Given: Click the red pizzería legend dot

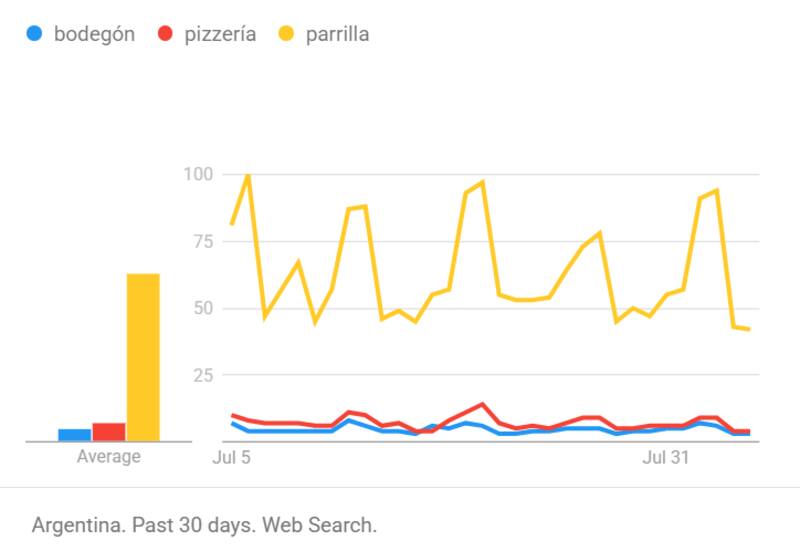Looking at the screenshot, I should pyautogui.click(x=166, y=34).
